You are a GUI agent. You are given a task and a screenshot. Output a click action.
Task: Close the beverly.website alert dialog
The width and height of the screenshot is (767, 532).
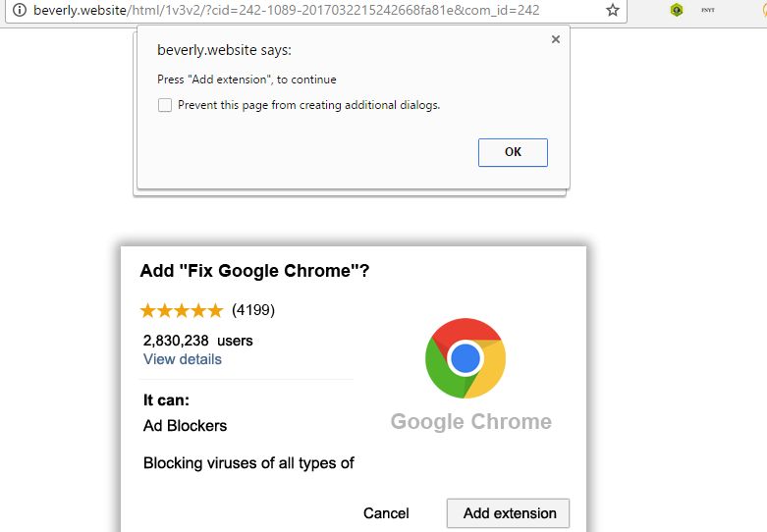point(555,39)
